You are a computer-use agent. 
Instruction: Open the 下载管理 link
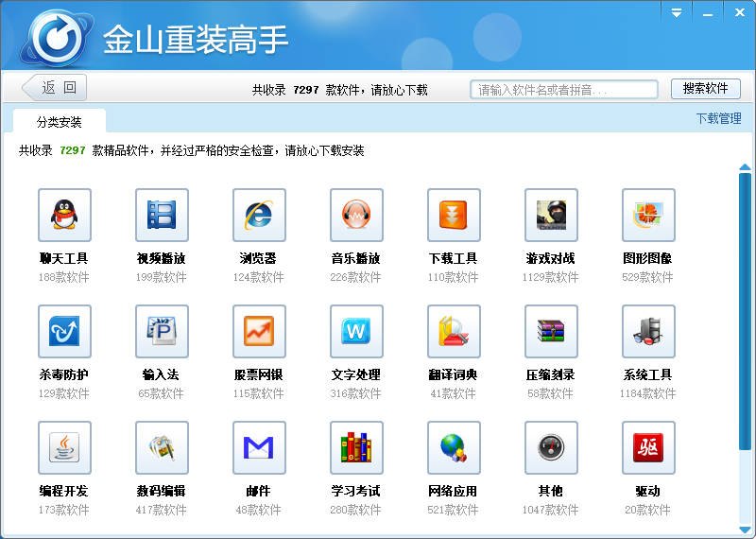point(718,119)
